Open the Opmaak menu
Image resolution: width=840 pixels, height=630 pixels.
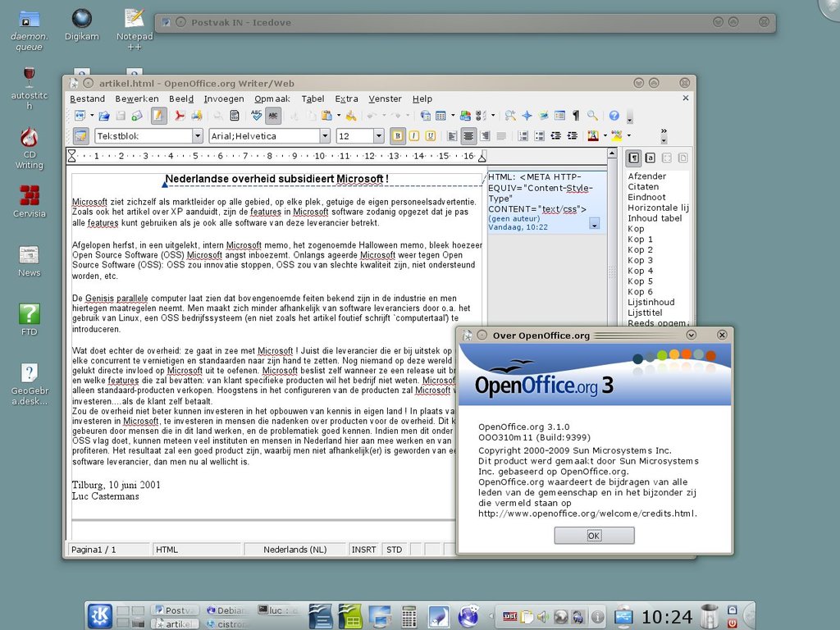coord(272,98)
